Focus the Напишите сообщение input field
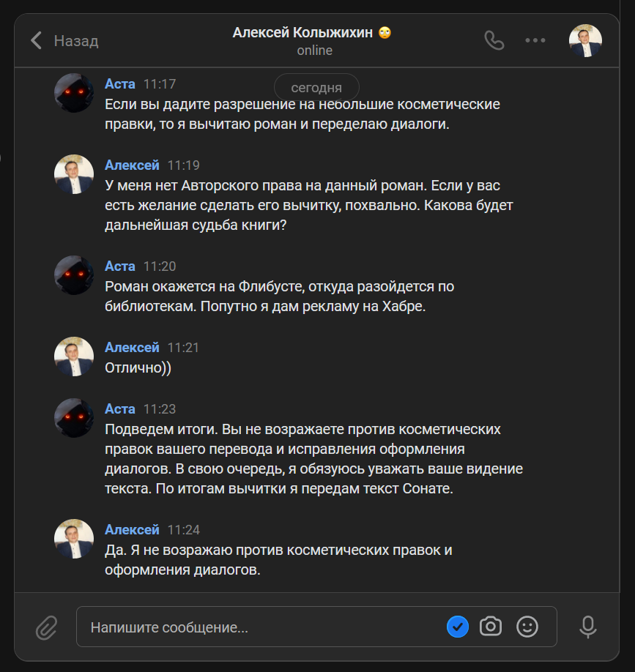 tap(264, 627)
